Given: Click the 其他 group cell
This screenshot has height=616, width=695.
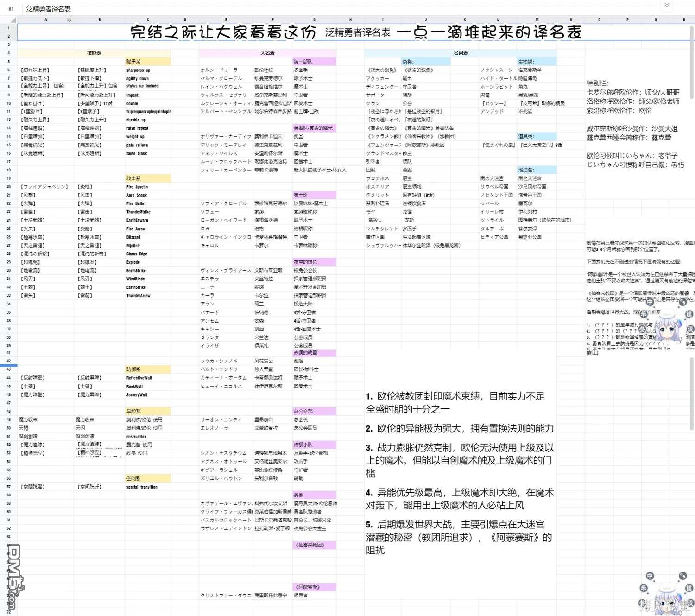Looking at the screenshot, I should coord(314,495).
